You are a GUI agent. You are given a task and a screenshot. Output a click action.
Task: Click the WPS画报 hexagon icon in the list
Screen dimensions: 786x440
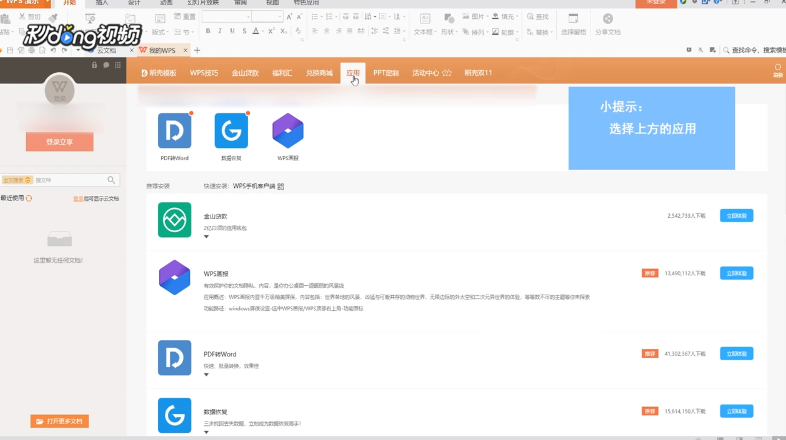pos(174,277)
